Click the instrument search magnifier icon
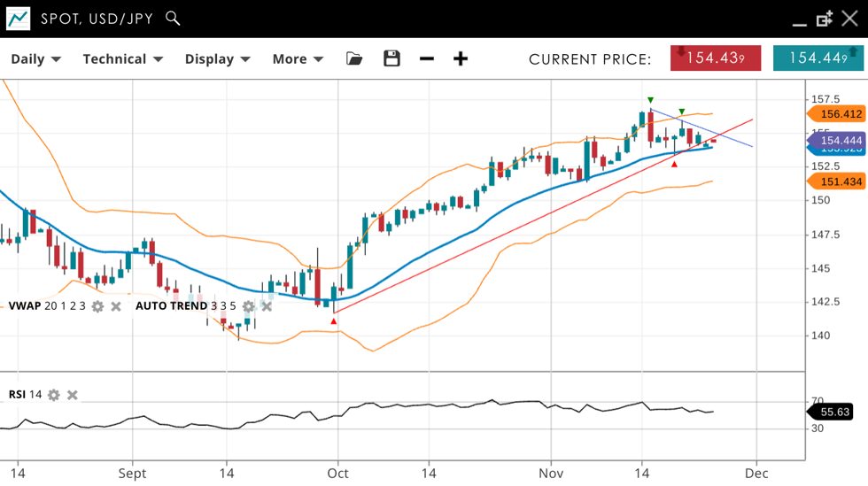This screenshot has width=868, height=486. pyautogui.click(x=173, y=18)
